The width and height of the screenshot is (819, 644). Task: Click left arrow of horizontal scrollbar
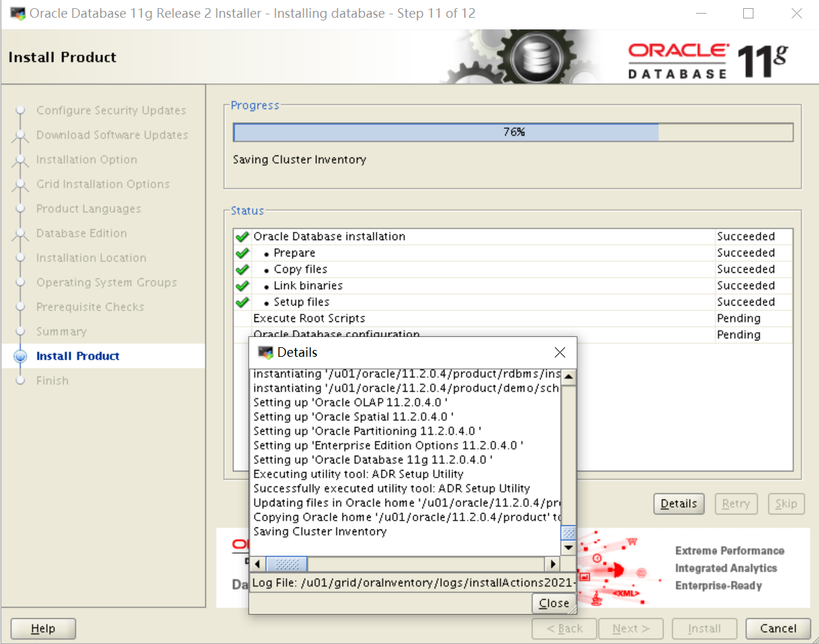click(257, 564)
